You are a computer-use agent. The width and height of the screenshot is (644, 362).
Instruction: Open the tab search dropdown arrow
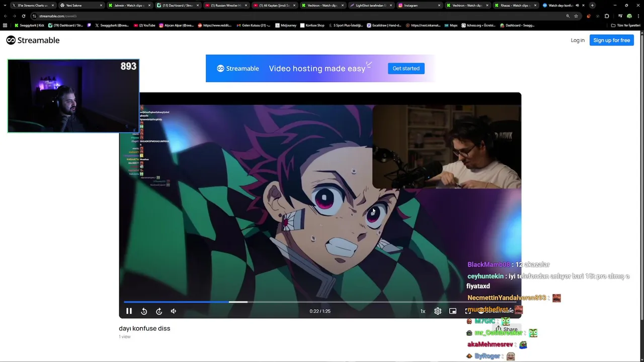point(5,6)
